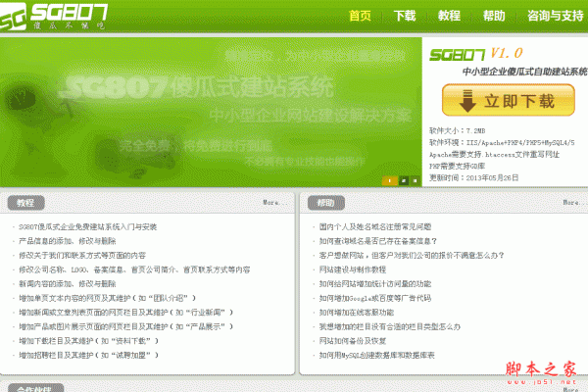Viewport: 588px width, 392px height.
Task: Open the 帮助 navigation tab
Action: pos(494,16)
